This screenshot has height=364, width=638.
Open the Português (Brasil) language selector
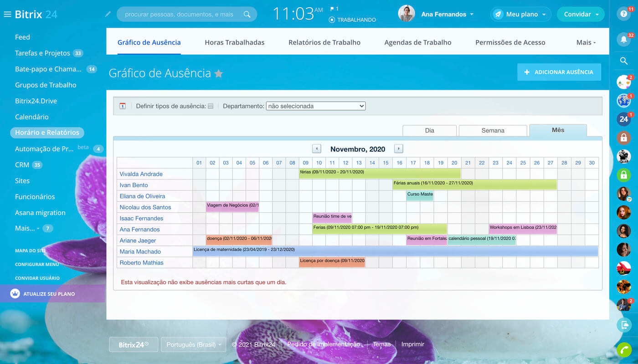click(194, 344)
